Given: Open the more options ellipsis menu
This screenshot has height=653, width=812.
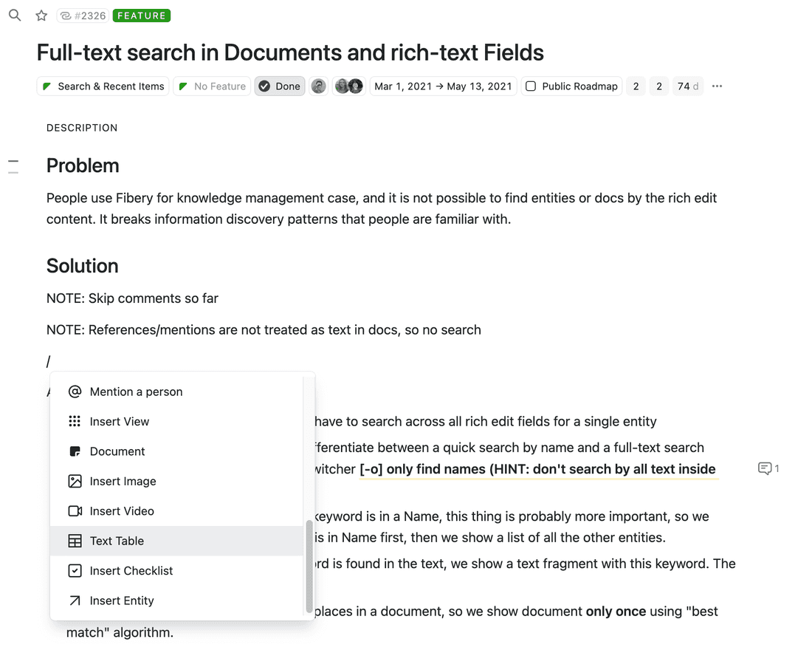Looking at the screenshot, I should pyautogui.click(x=716, y=86).
